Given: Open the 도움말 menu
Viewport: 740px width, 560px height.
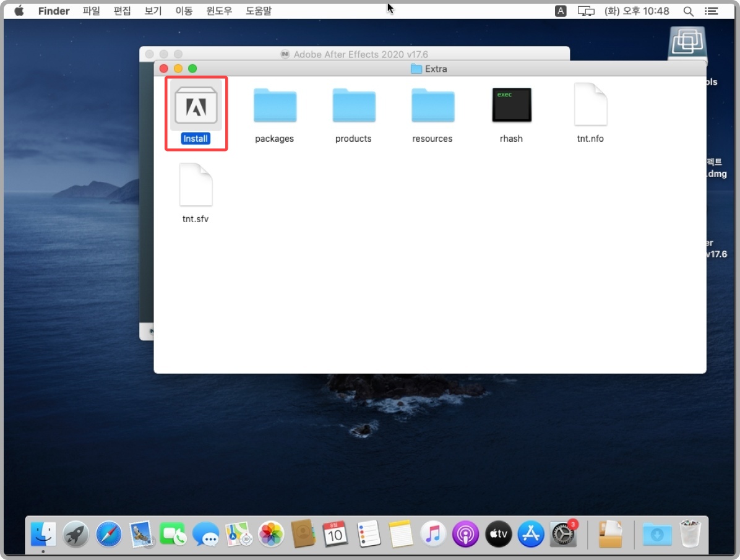Looking at the screenshot, I should pyautogui.click(x=259, y=11).
